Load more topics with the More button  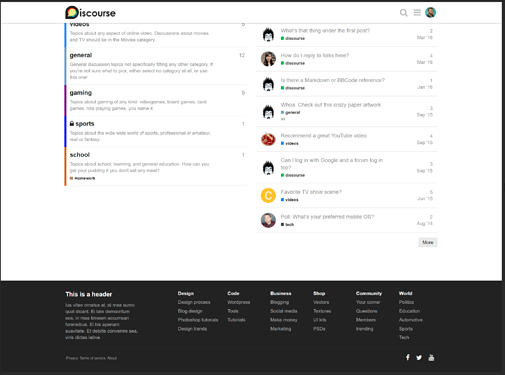[x=428, y=242]
